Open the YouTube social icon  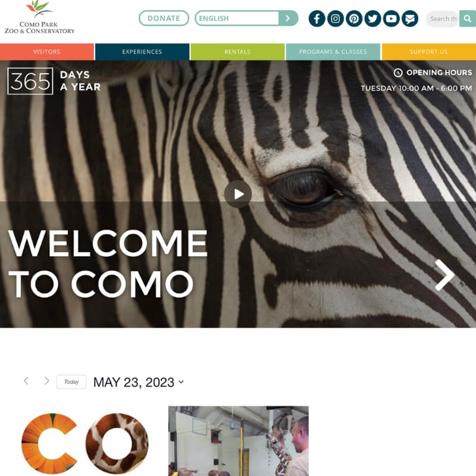coord(391,18)
